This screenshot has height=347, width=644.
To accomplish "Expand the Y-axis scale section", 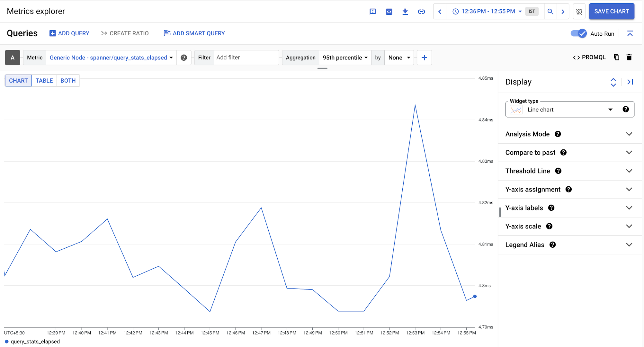I will coord(630,226).
